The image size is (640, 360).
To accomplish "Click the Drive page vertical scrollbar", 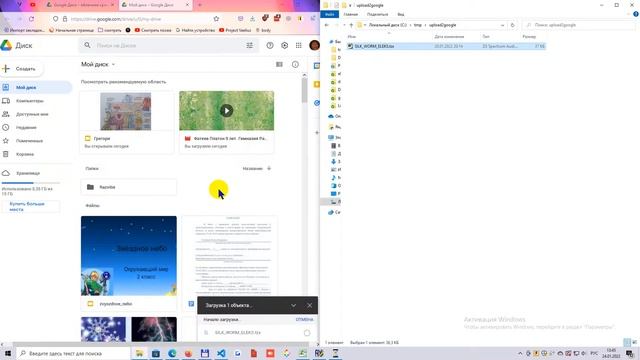I will click(x=304, y=90).
